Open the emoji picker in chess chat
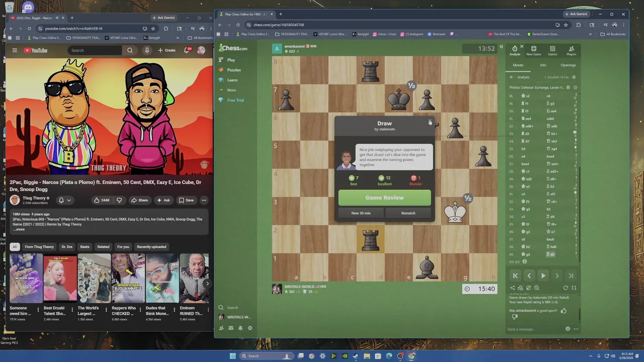The width and height of the screenshot is (644, 362). 568,329
